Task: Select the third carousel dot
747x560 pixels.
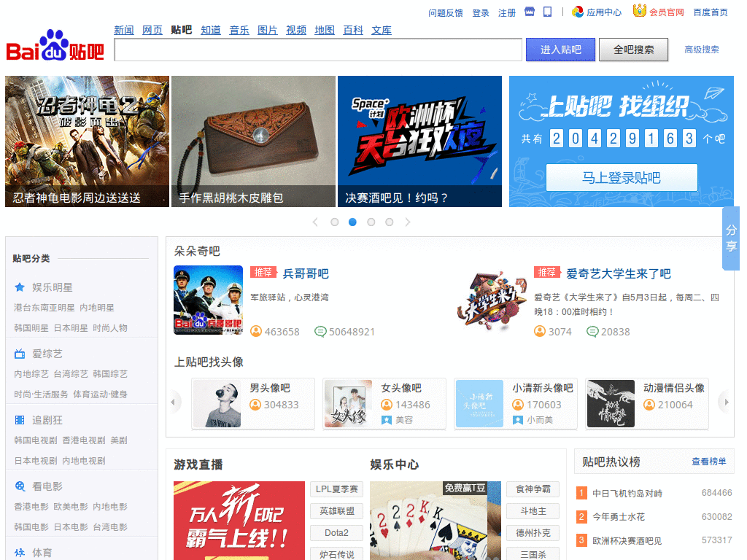Action: [371, 222]
